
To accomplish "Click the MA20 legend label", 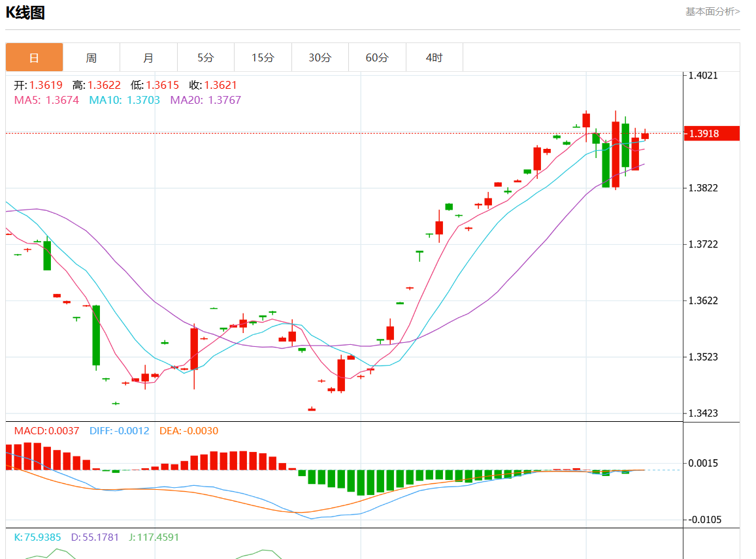I will 205,100.
